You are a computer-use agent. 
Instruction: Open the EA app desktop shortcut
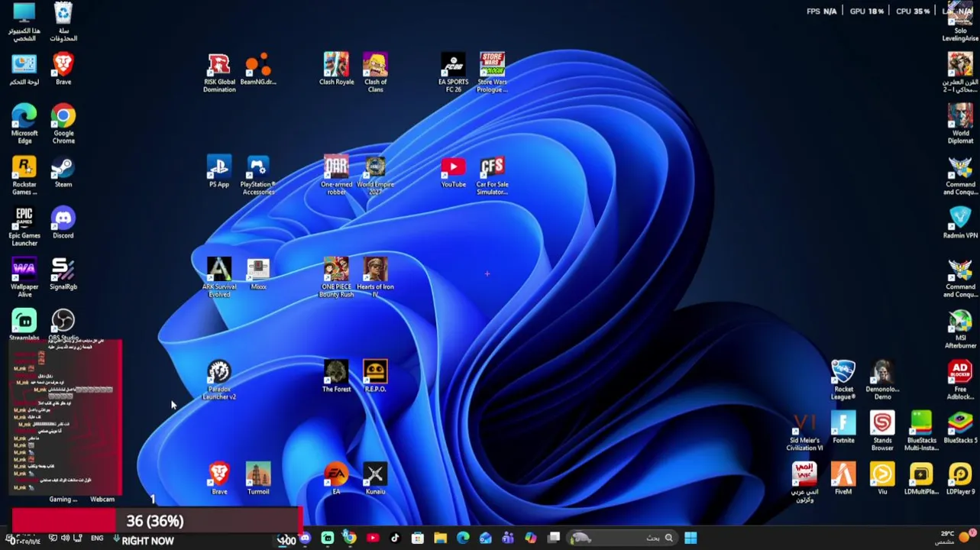(x=336, y=479)
